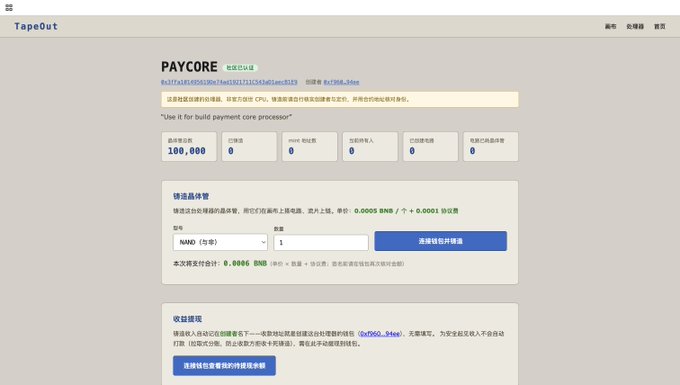Open the creator address link beside 创建者
The width and height of the screenshot is (680, 385).
(341, 82)
